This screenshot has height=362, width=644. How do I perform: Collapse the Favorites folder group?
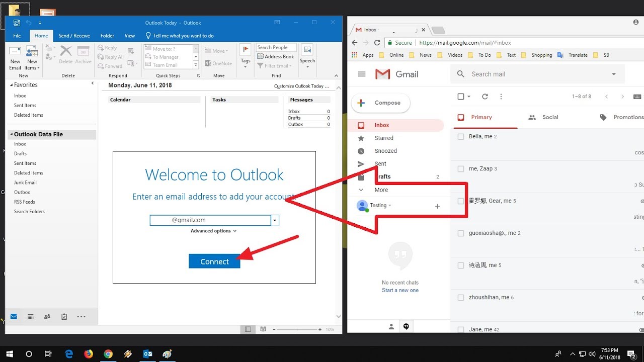pyautogui.click(x=12, y=85)
